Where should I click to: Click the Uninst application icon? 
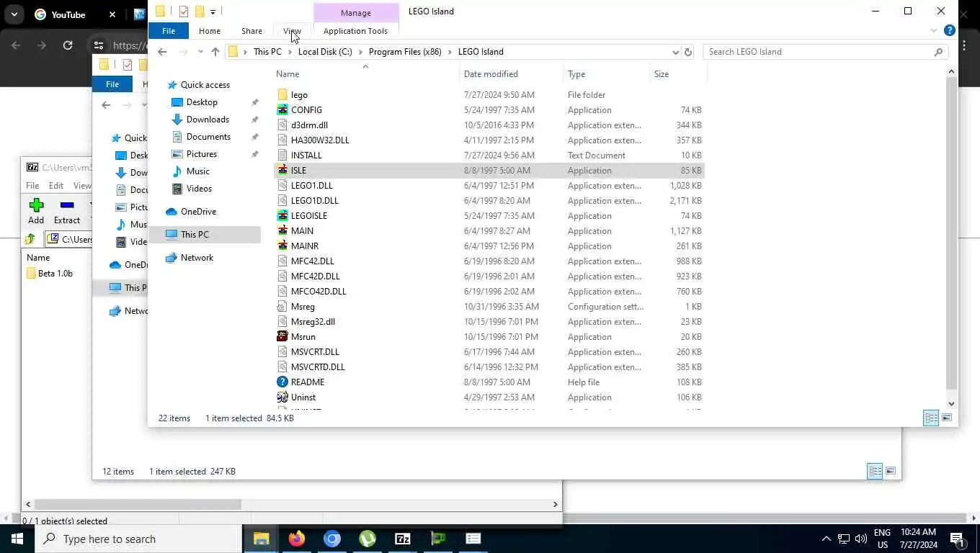[x=282, y=397]
